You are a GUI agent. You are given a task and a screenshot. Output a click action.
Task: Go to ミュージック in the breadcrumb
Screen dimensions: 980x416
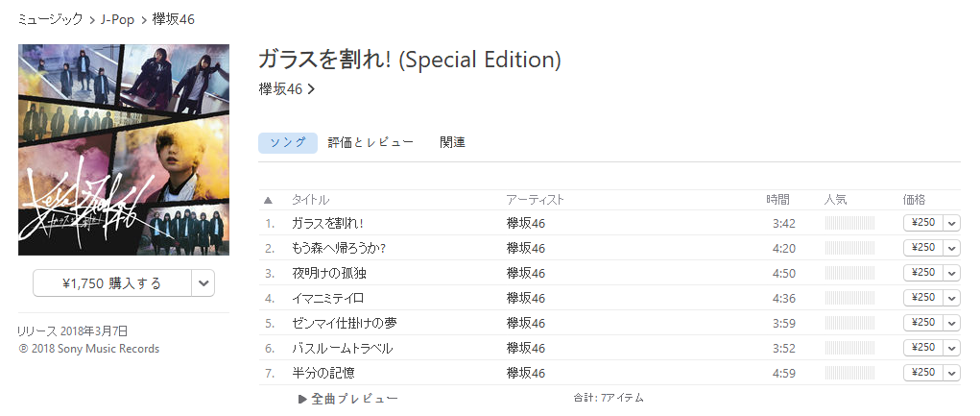pos(50,19)
